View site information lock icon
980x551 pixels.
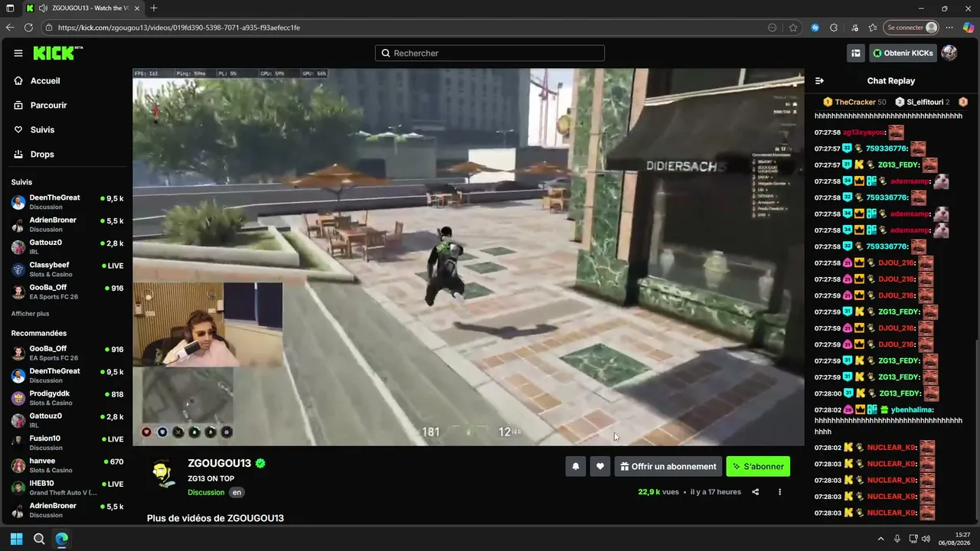(49, 28)
